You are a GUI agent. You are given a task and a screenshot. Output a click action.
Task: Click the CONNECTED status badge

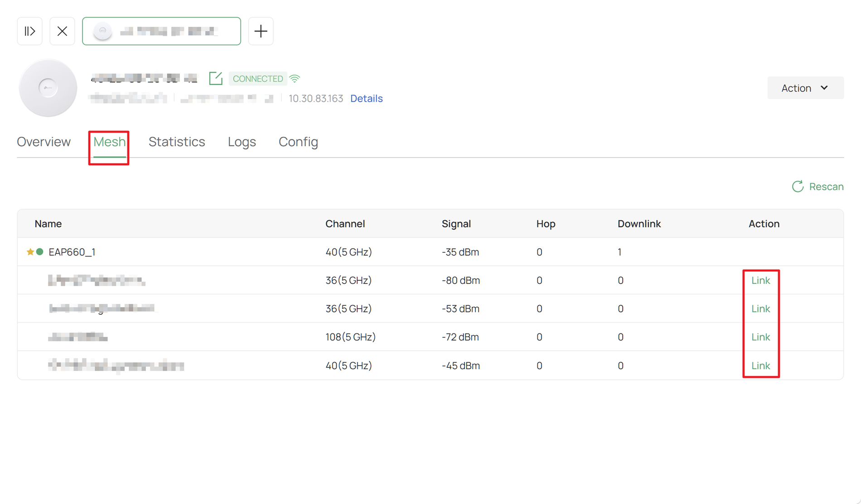point(258,78)
